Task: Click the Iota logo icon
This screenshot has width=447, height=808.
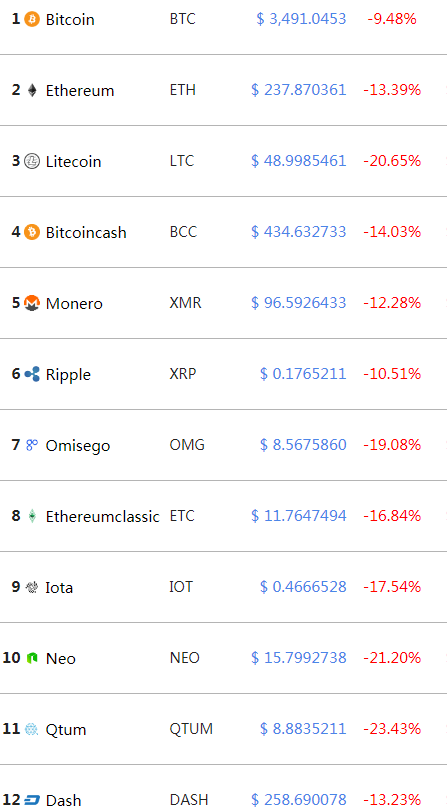Action: (32, 587)
